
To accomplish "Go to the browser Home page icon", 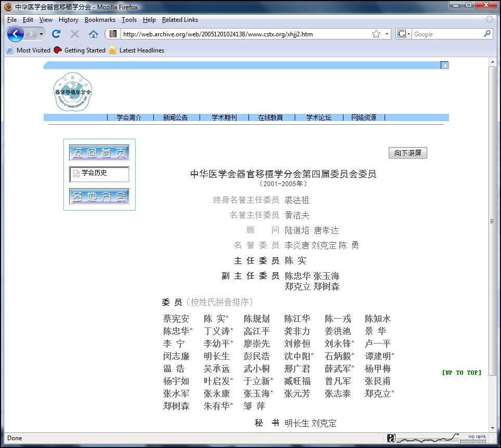I will 94,34.
